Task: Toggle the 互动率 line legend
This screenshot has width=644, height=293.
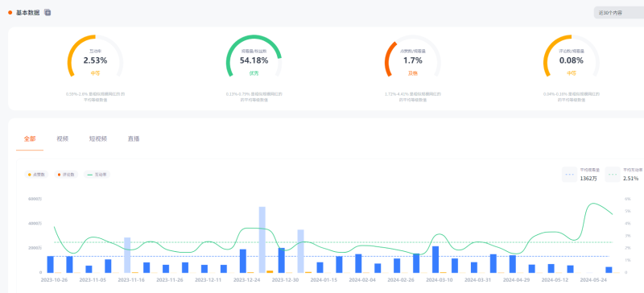Action: [x=97, y=175]
